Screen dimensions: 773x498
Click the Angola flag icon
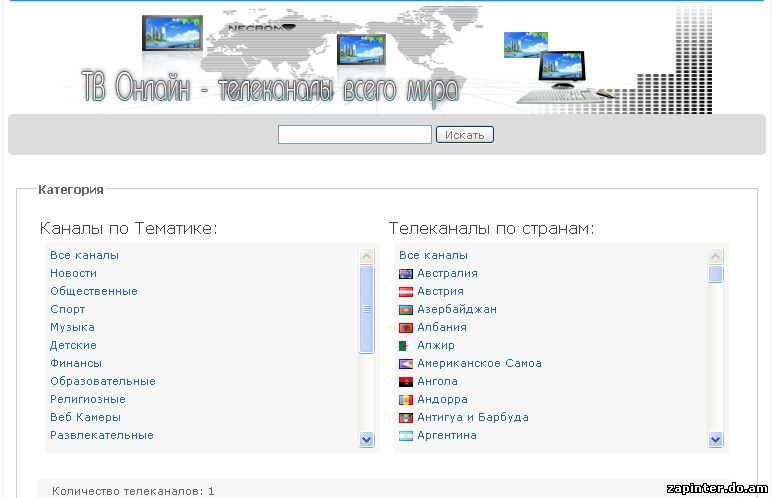(x=406, y=382)
